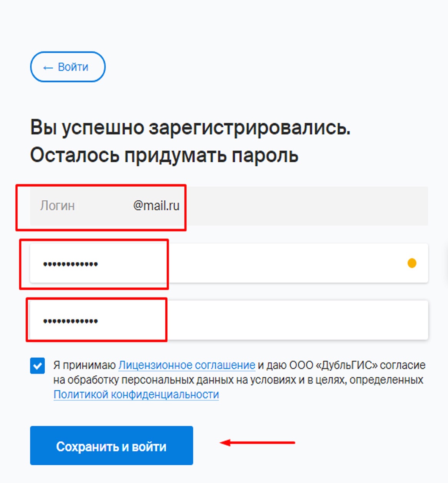Screen dimensions: 448x483
Task: Open the Лицензионное соглашение link
Action: coord(187,365)
